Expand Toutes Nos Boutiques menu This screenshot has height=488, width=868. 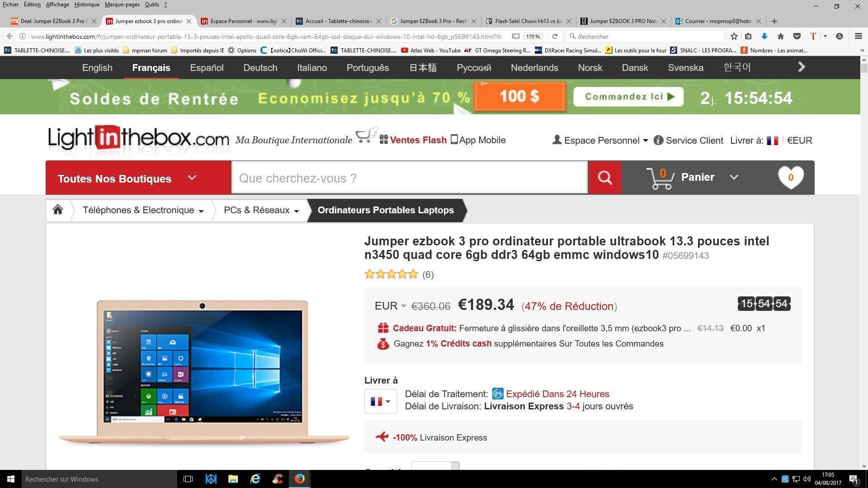pos(138,178)
